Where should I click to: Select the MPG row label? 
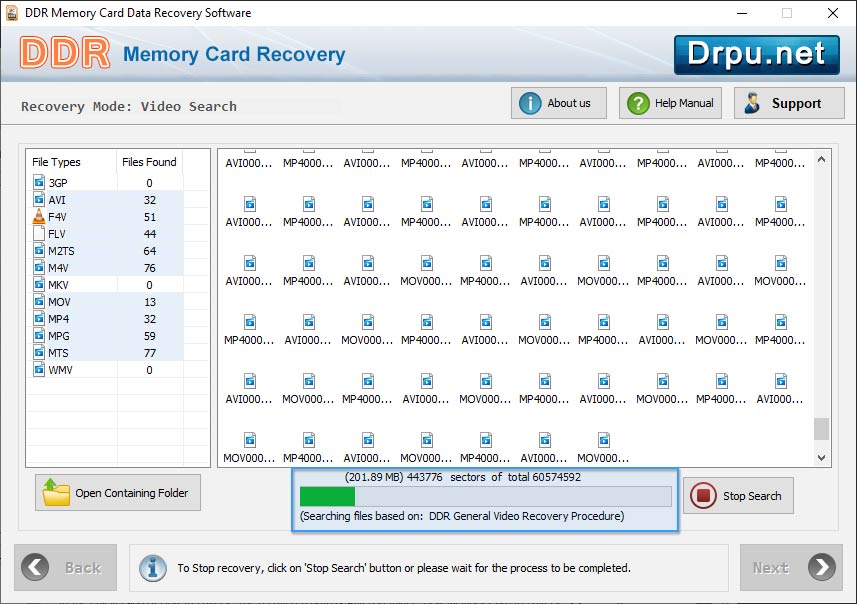[x=59, y=336]
